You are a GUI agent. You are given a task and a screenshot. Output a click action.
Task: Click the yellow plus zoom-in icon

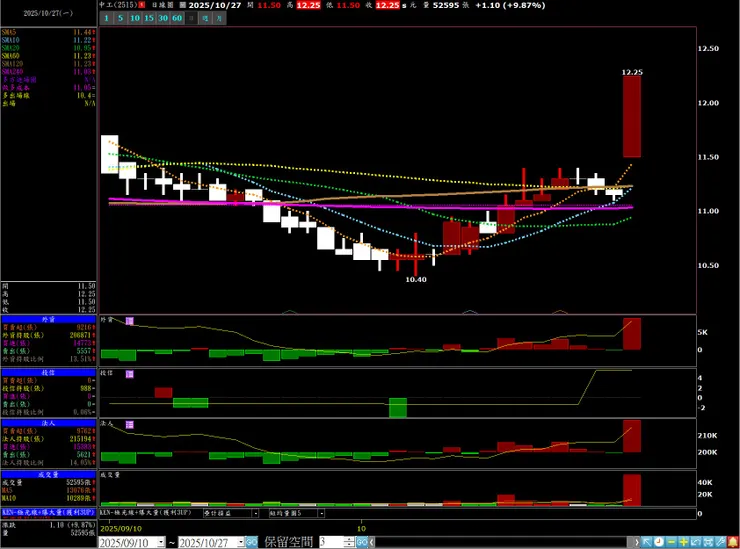click(x=684, y=542)
